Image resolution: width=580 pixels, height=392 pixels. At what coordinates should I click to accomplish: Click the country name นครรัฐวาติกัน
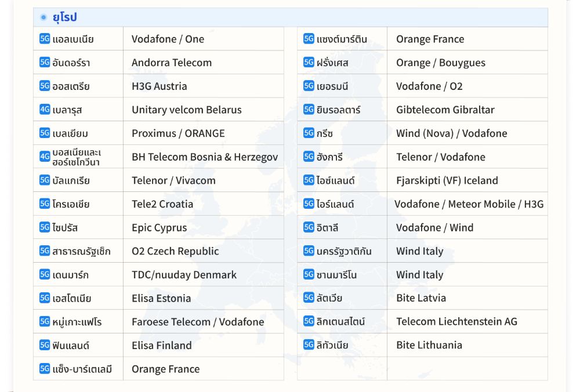click(344, 251)
